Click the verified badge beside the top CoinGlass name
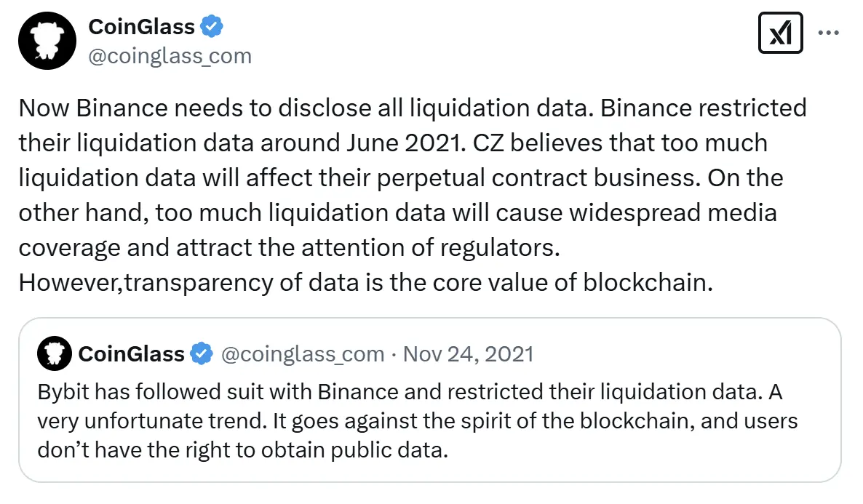Viewport: 863px width, 504px height. (x=212, y=27)
